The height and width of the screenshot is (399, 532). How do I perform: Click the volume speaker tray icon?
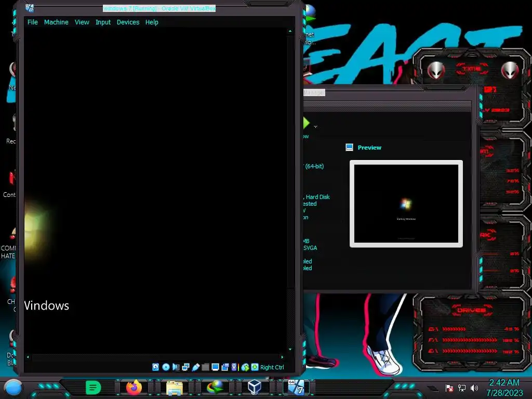pos(474,388)
